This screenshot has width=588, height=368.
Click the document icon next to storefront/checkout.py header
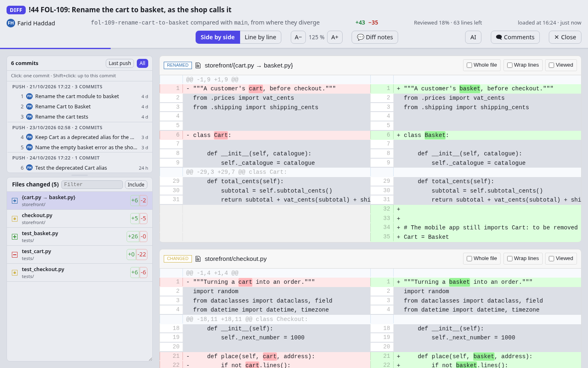[198, 259]
